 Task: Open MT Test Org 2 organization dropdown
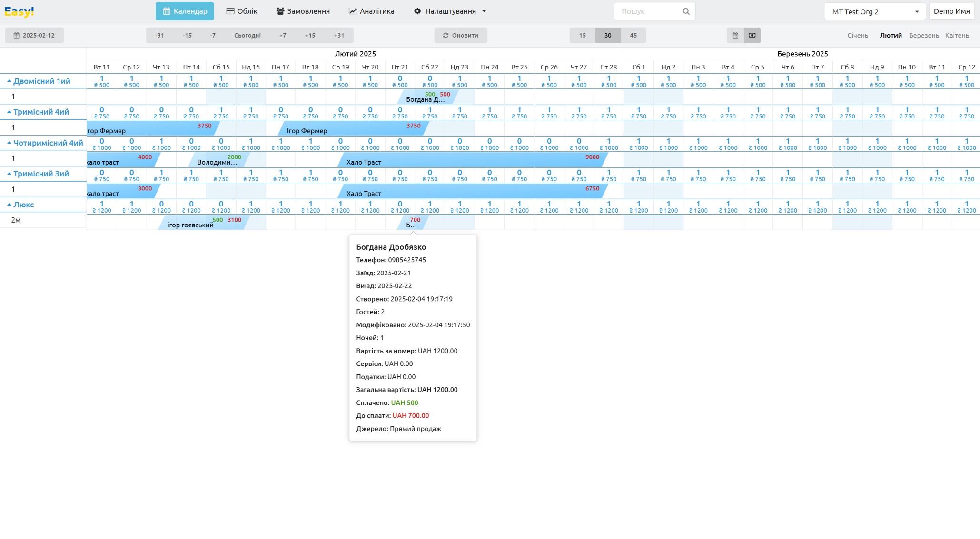(874, 11)
